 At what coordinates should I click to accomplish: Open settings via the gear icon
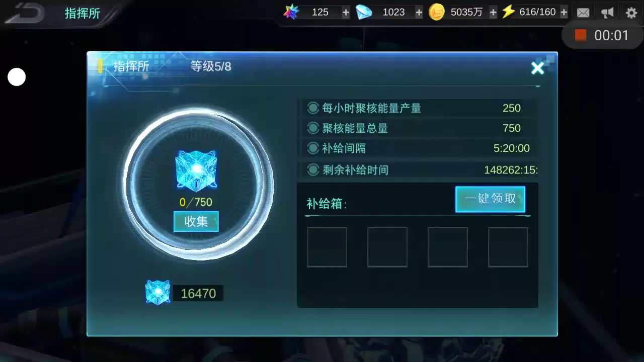pyautogui.click(x=631, y=13)
